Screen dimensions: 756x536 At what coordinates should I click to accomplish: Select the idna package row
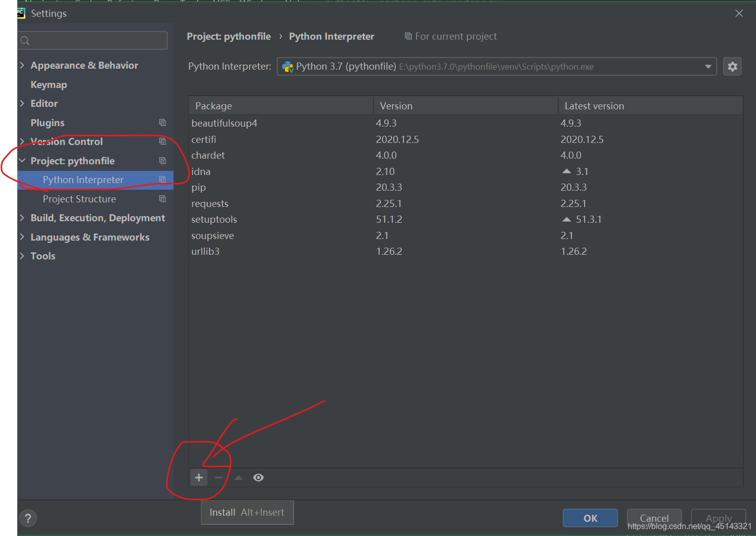point(466,171)
